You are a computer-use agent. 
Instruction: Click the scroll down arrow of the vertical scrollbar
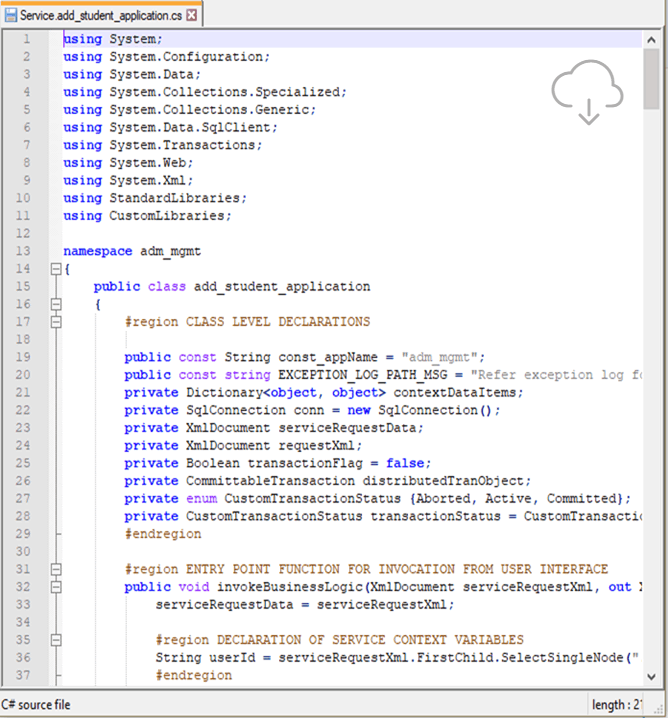[651, 676]
